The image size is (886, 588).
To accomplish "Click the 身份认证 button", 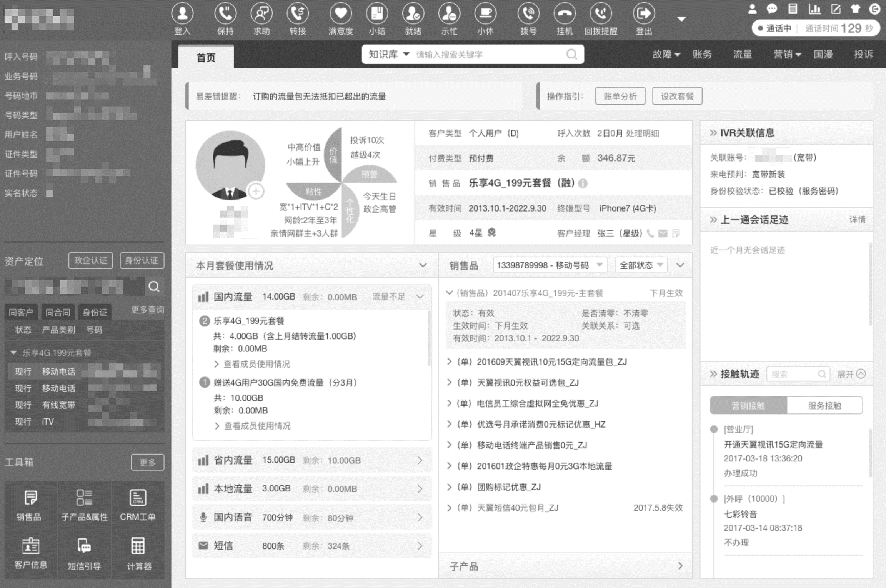I will pyautogui.click(x=142, y=260).
